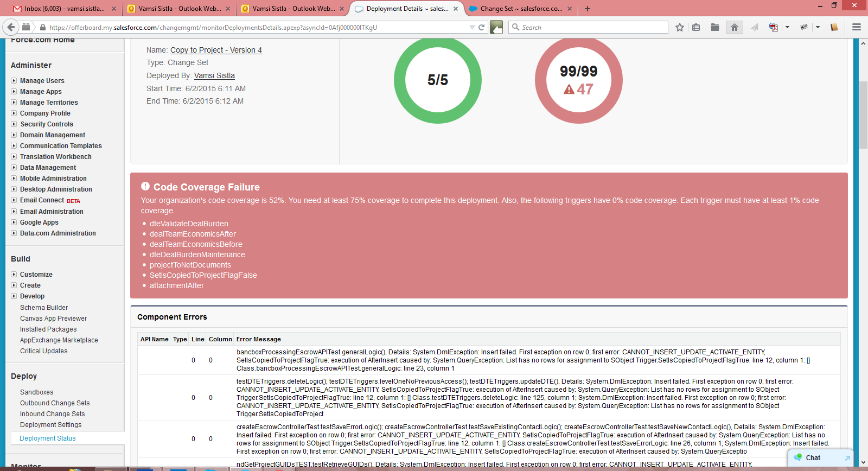Click the SetIsCopiedToProjectFlagFalse trigger name

click(x=203, y=275)
